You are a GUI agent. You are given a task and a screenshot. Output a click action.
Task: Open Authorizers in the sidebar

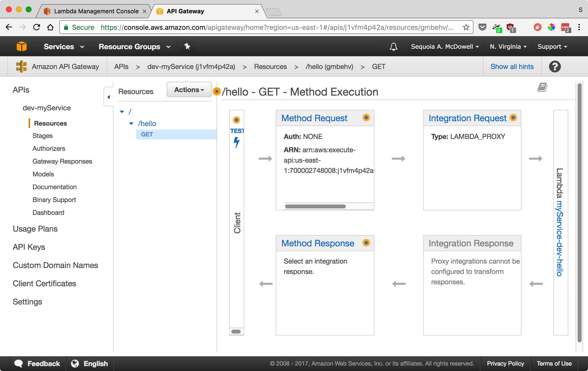click(49, 149)
